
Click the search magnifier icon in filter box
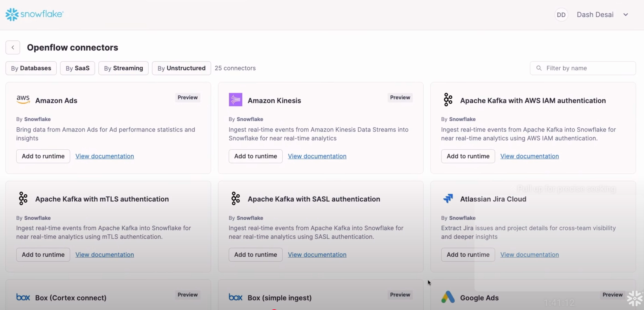point(539,68)
